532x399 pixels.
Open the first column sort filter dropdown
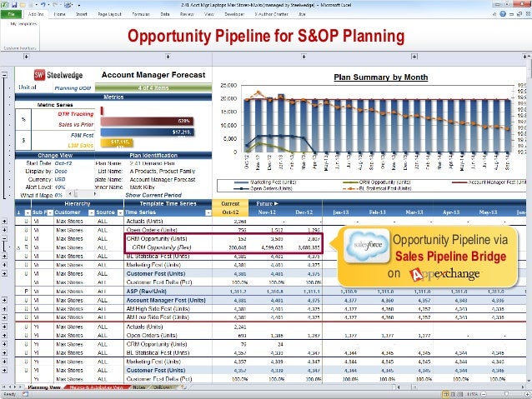click(28, 212)
